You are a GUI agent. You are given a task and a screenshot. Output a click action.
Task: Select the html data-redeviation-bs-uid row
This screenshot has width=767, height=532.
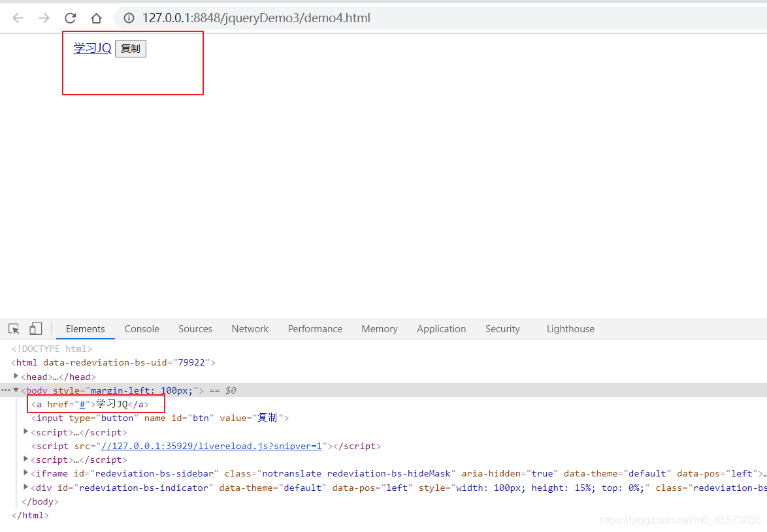coord(114,362)
